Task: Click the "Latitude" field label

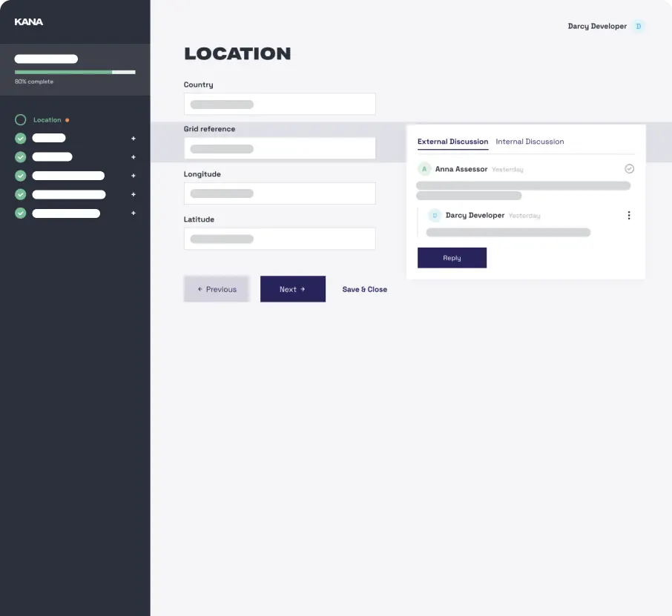Action: [x=199, y=219]
